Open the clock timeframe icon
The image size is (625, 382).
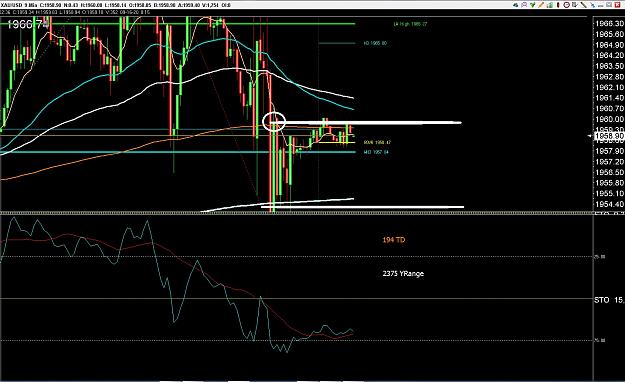pos(566,5)
